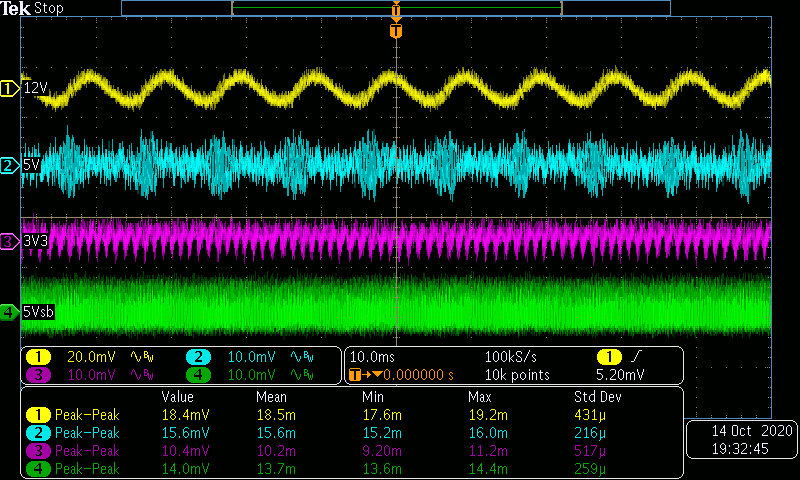Click the channel 1 yellow ground marker
This screenshot has width=800, height=480.
coord(10,89)
